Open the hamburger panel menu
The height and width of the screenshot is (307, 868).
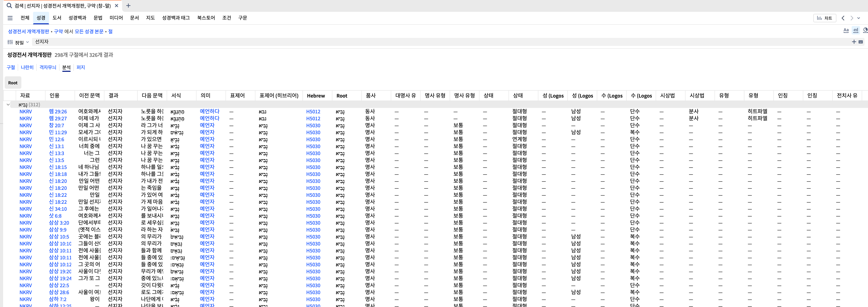click(x=10, y=18)
